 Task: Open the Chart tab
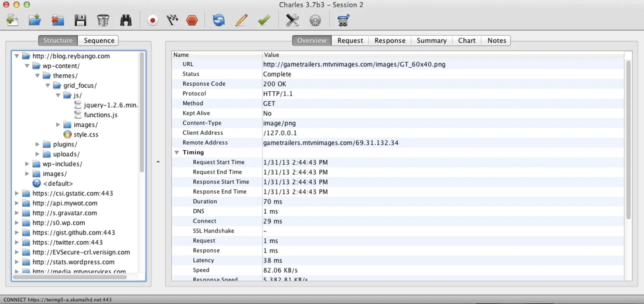pos(467,40)
